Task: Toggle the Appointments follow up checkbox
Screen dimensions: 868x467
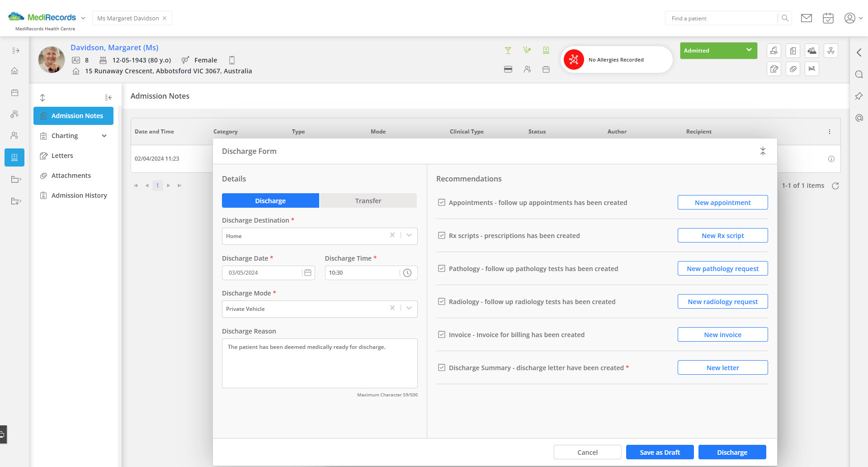Action: click(442, 203)
